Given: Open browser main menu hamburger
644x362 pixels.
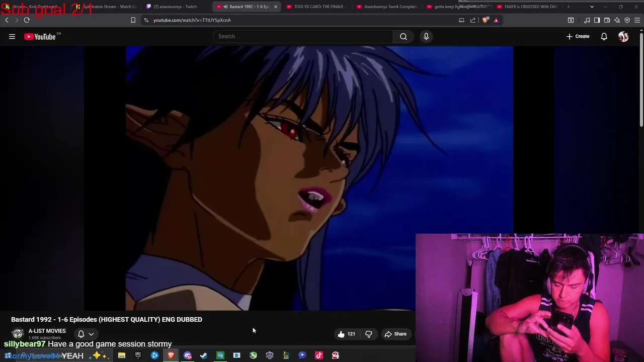Looking at the screenshot, I should coord(637,20).
